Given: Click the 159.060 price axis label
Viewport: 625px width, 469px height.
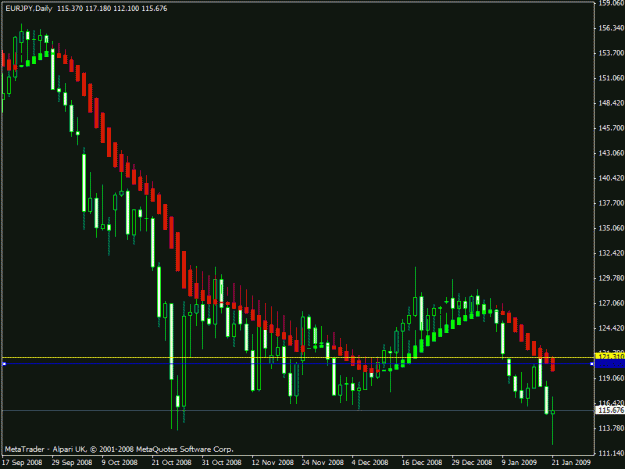Looking at the screenshot, I should [611, 3].
